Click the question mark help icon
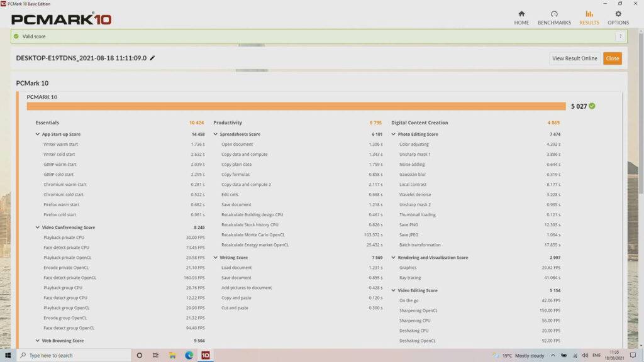644x362 pixels. 620,36
